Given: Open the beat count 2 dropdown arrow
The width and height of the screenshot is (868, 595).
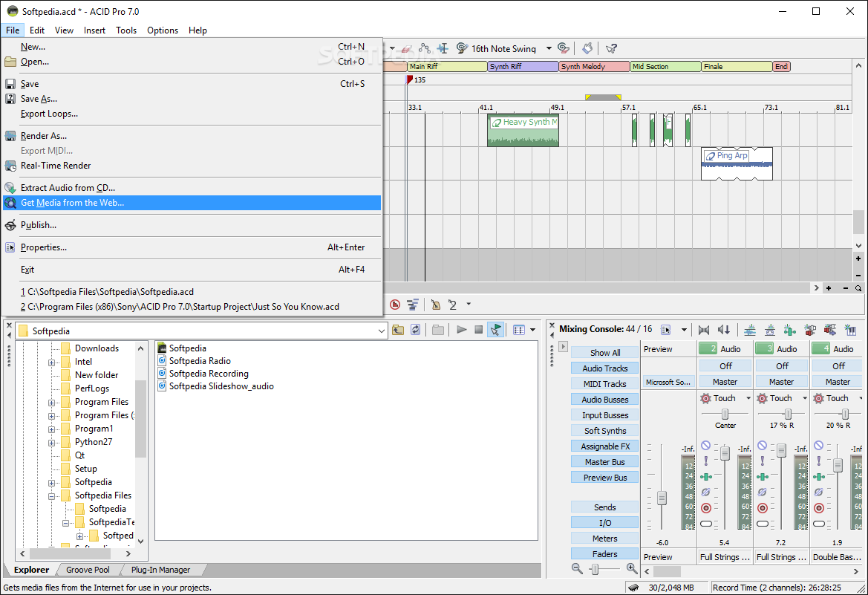Looking at the screenshot, I should coord(469,304).
